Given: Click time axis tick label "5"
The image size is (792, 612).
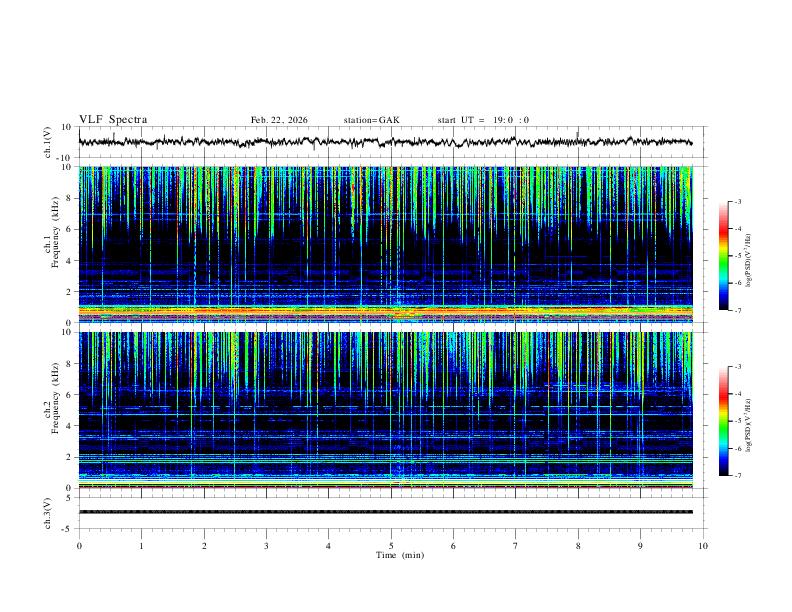Looking at the screenshot, I should (x=391, y=546).
